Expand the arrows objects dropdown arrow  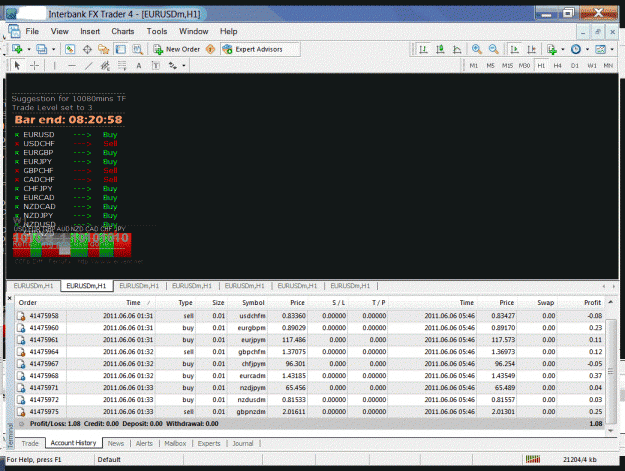[x=184, y=66]
